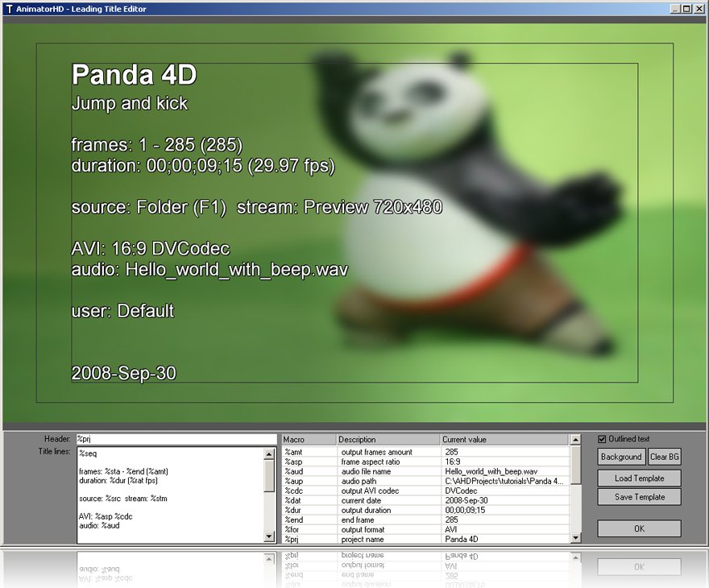Select the %aup macro row
Image resolution: width=709 pixels, height=588 pixels.
click(425, 481)
